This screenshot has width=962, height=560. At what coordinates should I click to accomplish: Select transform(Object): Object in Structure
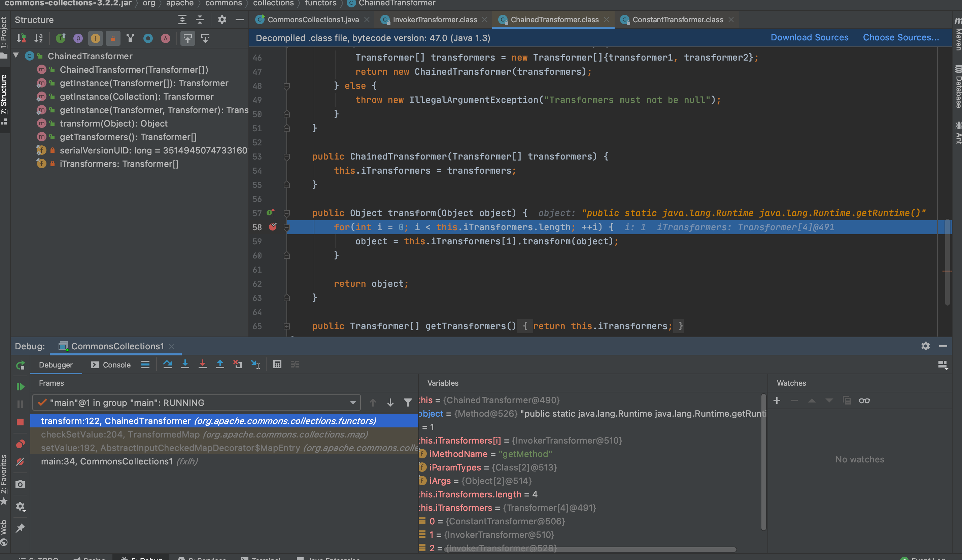pos(113,123)
